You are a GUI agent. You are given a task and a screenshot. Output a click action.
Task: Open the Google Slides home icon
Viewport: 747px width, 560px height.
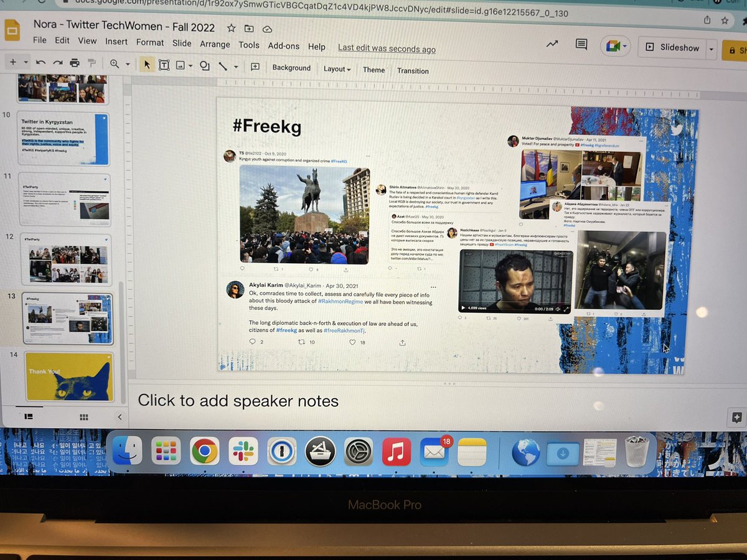pos(12,31)
